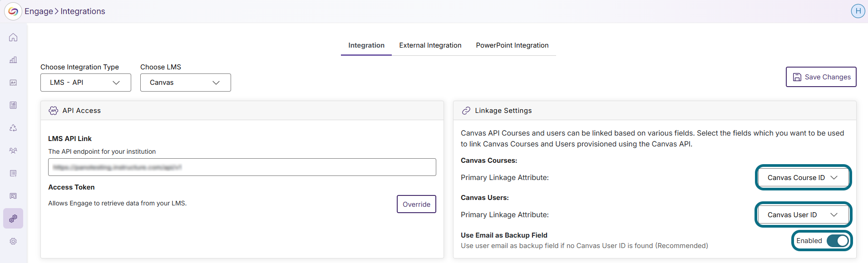Select the Integration tab
868x263 pixels.
(x=366, y=45)
